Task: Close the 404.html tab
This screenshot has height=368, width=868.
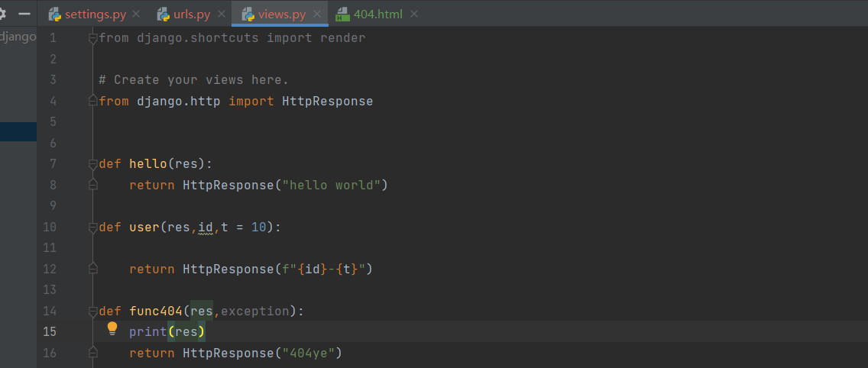Action: 414,14
